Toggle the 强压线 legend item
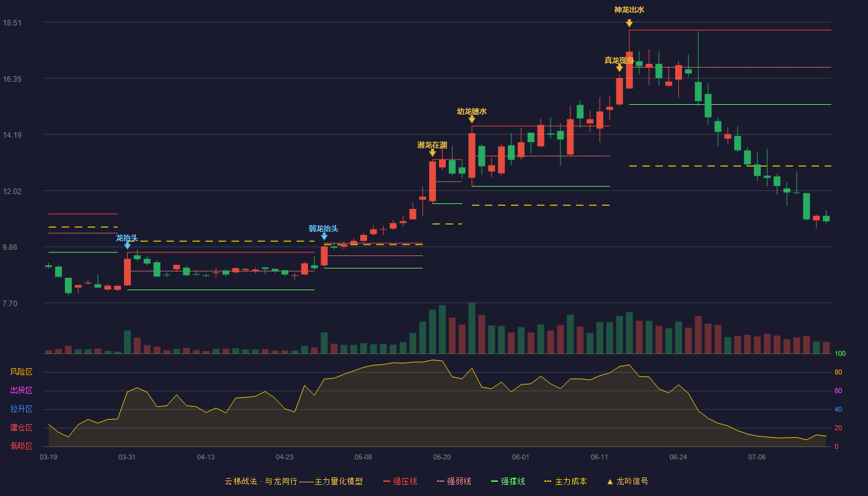Image resolution: width=868 pixels, height=496 pixels. click(x=400, y=481)
